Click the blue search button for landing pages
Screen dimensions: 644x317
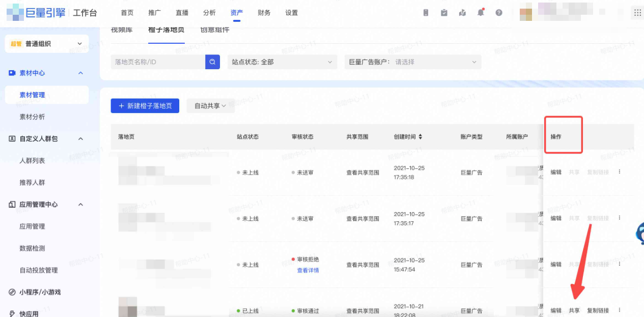[x=213, y=62]
